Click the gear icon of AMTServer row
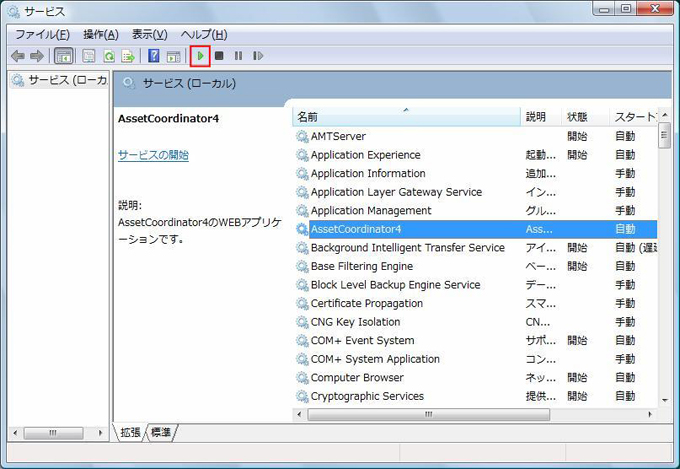 [x=302, y=137]
